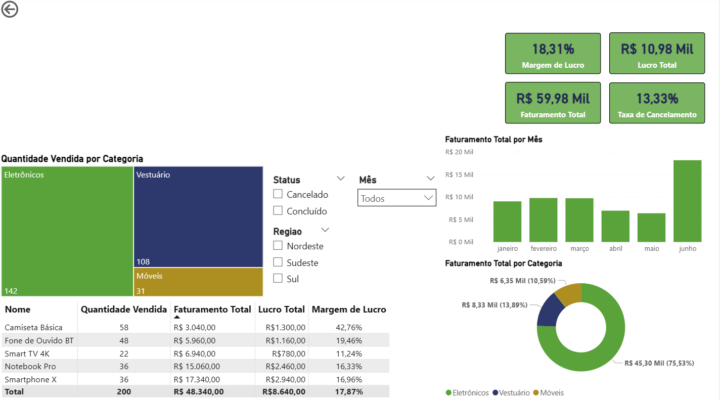The width and height of the screenshot is (720, 401).
Task: Click the R$ 17.340,00 revenue cell
Action: click(197, 379)
